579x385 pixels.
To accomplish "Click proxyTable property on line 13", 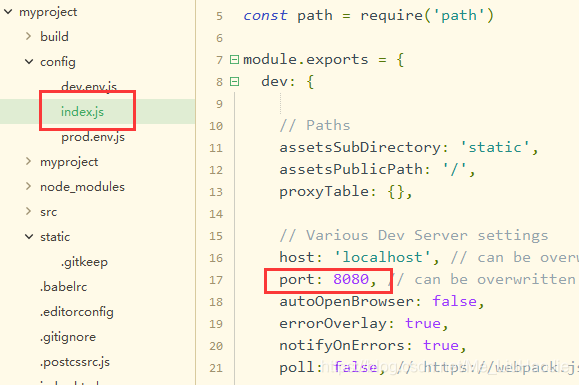I will click(x=323, y=192).
